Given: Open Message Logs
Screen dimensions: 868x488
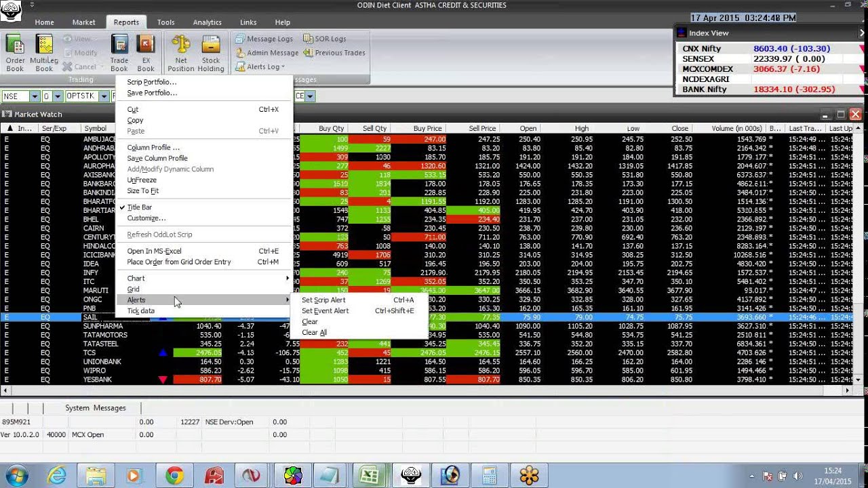Looking at the screenshot, I should click(264, 39).
